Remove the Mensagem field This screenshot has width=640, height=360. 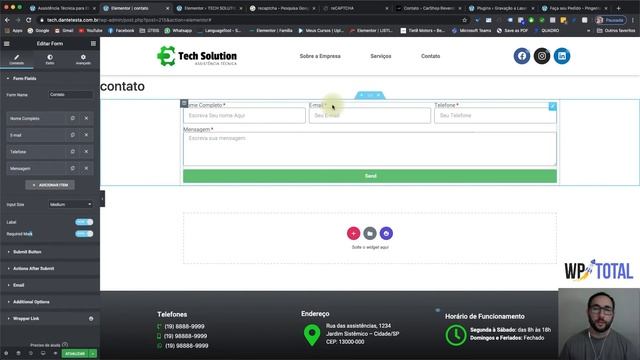pyautogui.click(x=86, y=169)
